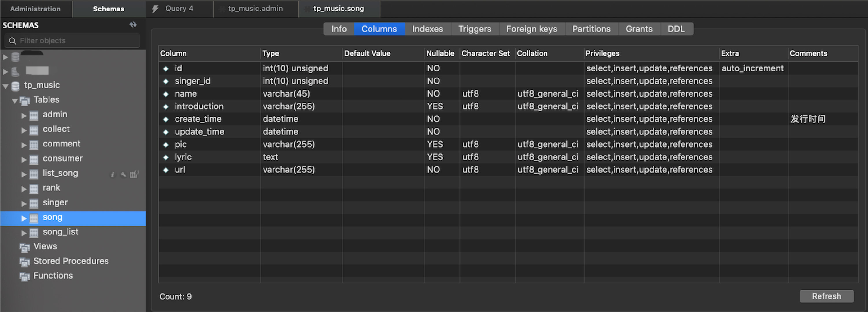The width and height of the screenshot is (868, 312).
Task: Open the Query 4 tab
Action: (x=179, y=9)
